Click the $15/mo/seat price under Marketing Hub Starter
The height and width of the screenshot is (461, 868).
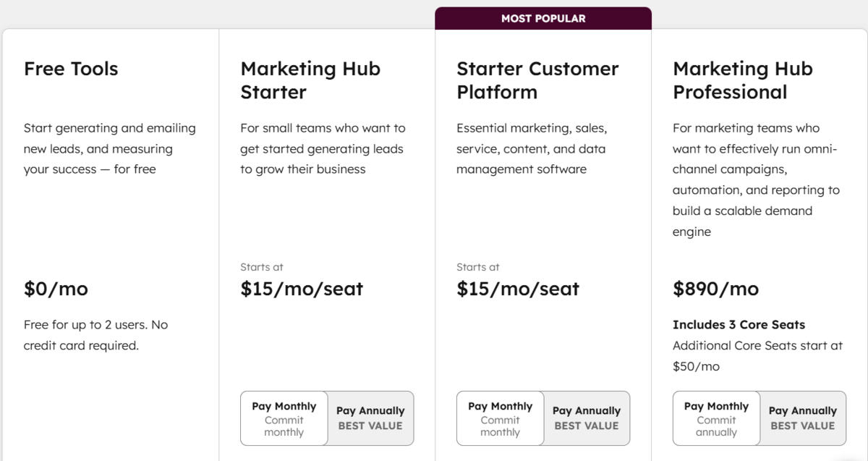(x=302, y=288)
